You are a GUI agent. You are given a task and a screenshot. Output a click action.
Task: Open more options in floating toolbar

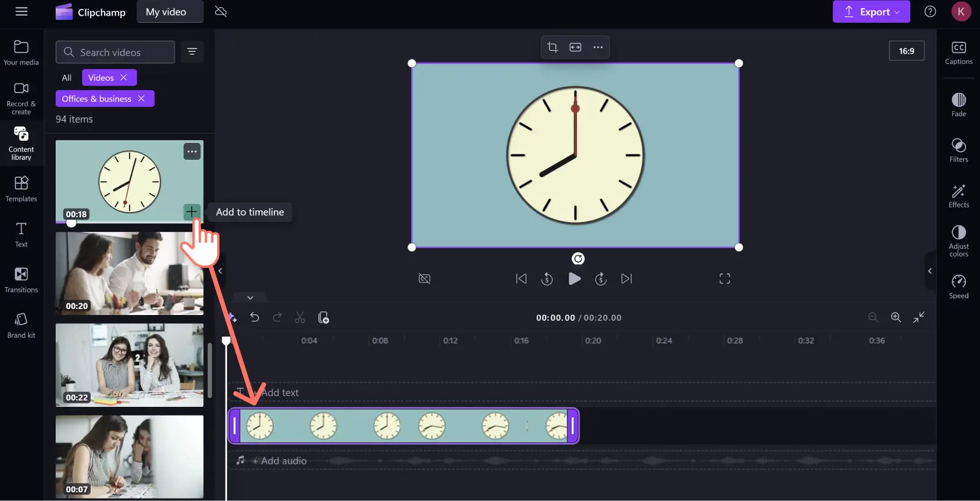click(598, 47)
